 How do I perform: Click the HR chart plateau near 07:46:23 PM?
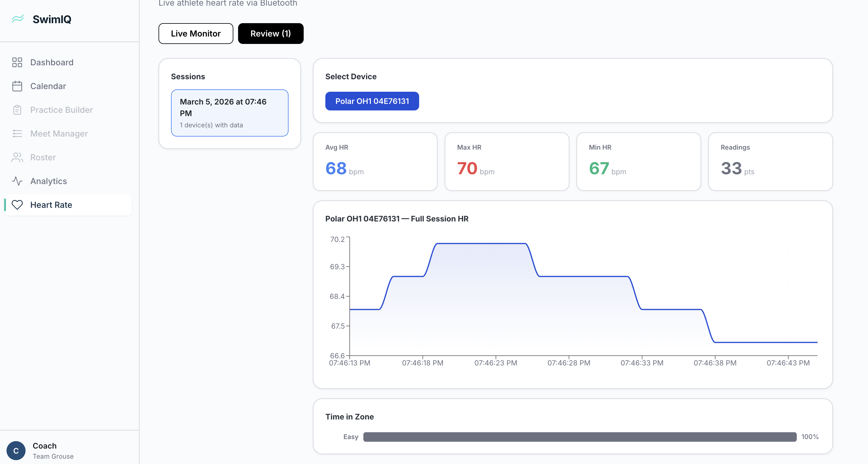pyautogui.click(x=495, y=244)
